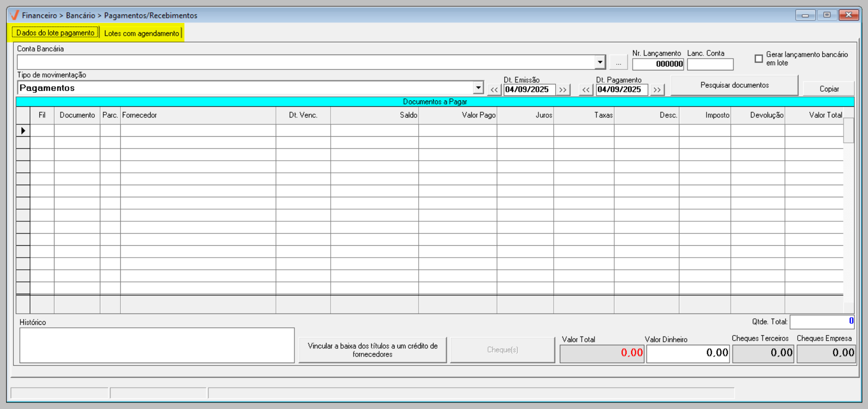Click the Cheques Terceiros amount field

[763, 353]
